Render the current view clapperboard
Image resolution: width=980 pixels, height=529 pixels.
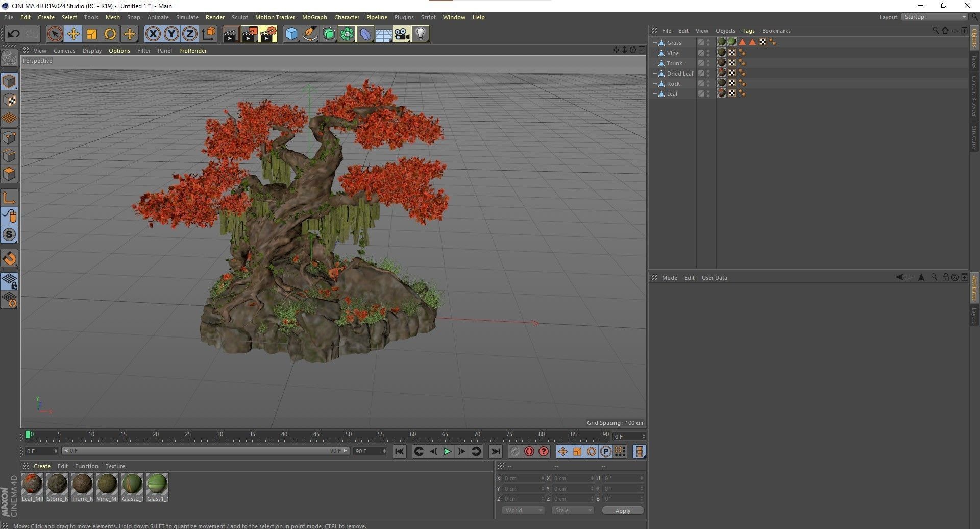(x=231, y=34)
